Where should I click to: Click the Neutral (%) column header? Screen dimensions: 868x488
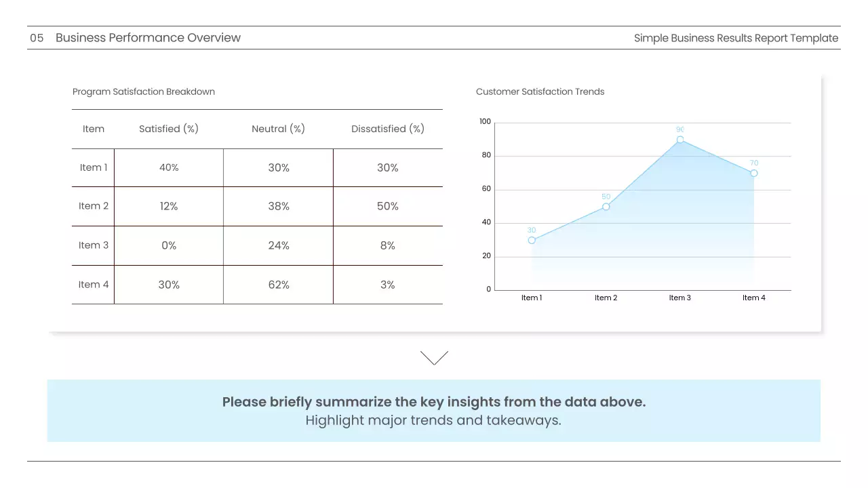(278, 129)
